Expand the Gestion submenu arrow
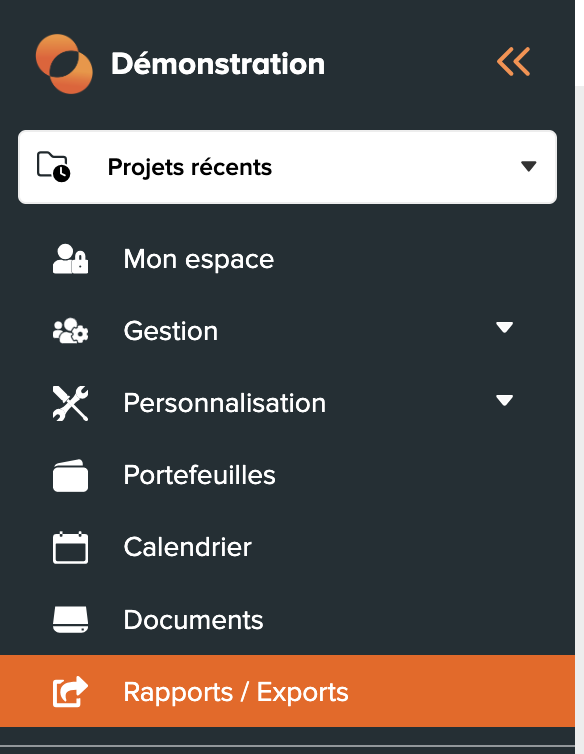 click(504, 327)
